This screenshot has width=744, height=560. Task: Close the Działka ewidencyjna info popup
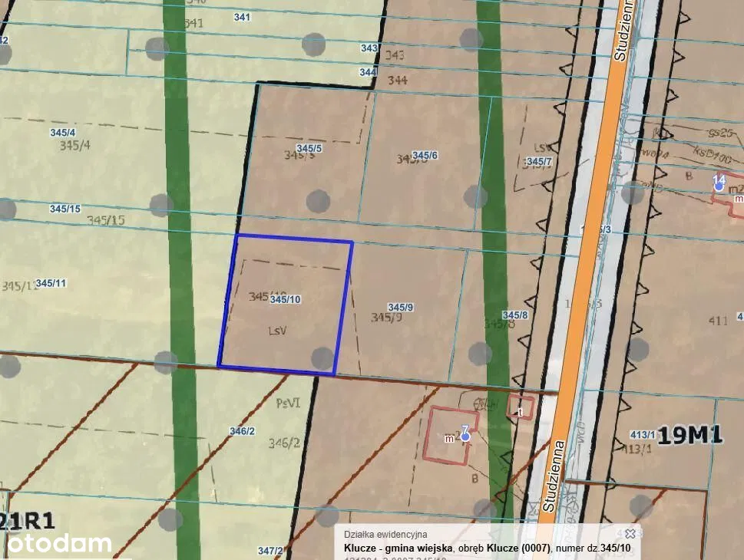click(x=630, y=533)
